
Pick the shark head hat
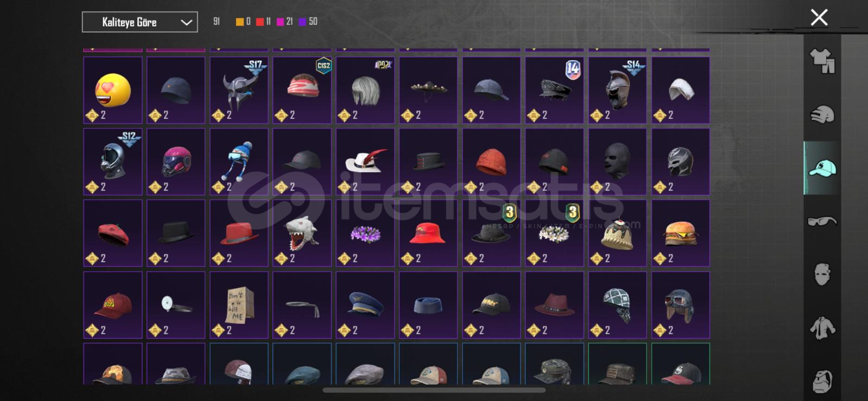coord(302,233)
